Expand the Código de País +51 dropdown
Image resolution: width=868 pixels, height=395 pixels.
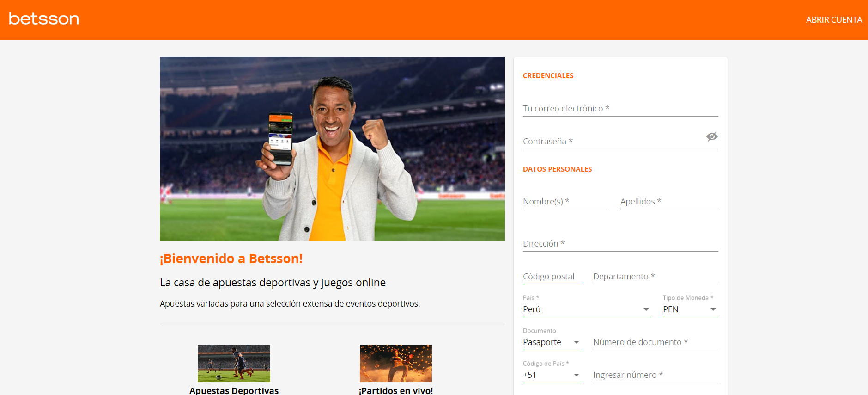[x=552, y=375]
